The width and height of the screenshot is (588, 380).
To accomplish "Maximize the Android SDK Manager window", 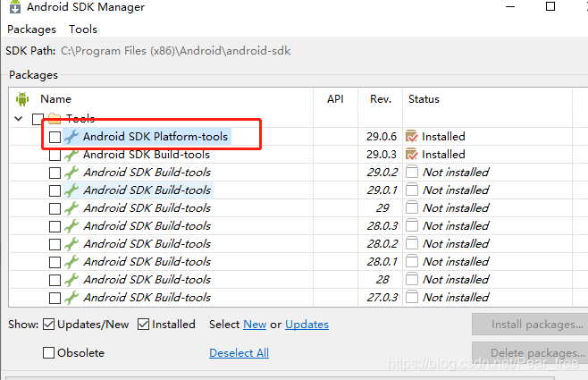I will 550,6.
